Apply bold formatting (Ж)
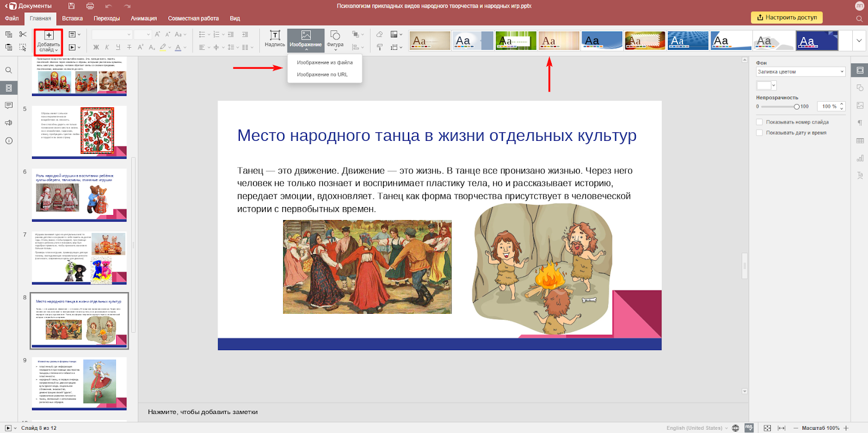Viewport: 868px width, 433px height. tap(96, 47)
